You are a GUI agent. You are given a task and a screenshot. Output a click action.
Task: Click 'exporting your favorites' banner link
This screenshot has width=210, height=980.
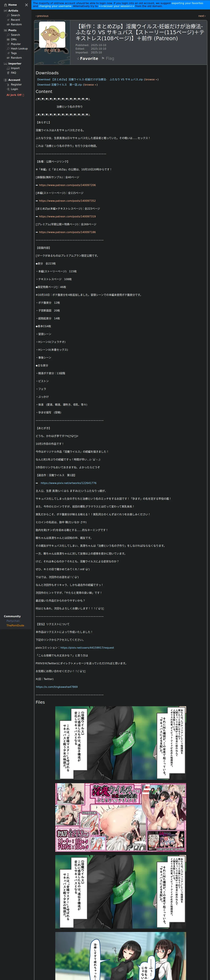(x=187, y=3)
